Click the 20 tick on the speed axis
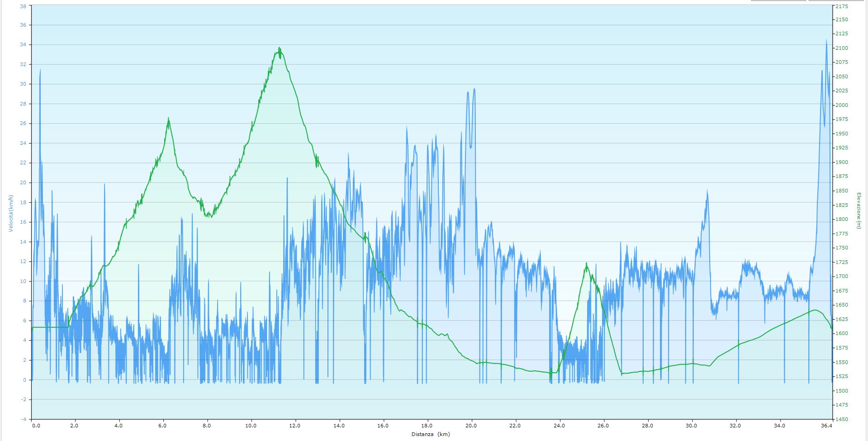The image size is (868, 441). [24, 183]
